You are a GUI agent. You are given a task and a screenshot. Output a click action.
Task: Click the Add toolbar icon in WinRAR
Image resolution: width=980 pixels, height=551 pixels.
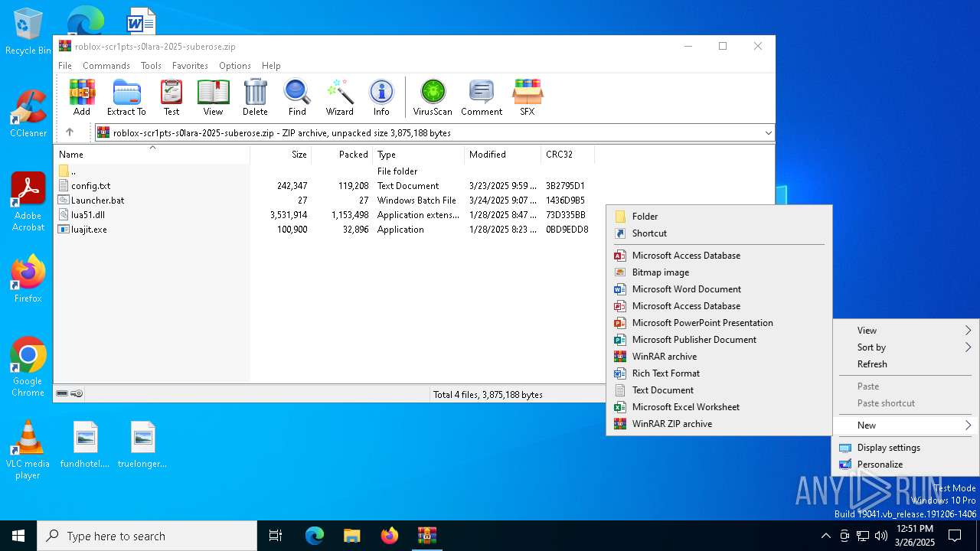[82, 97]
